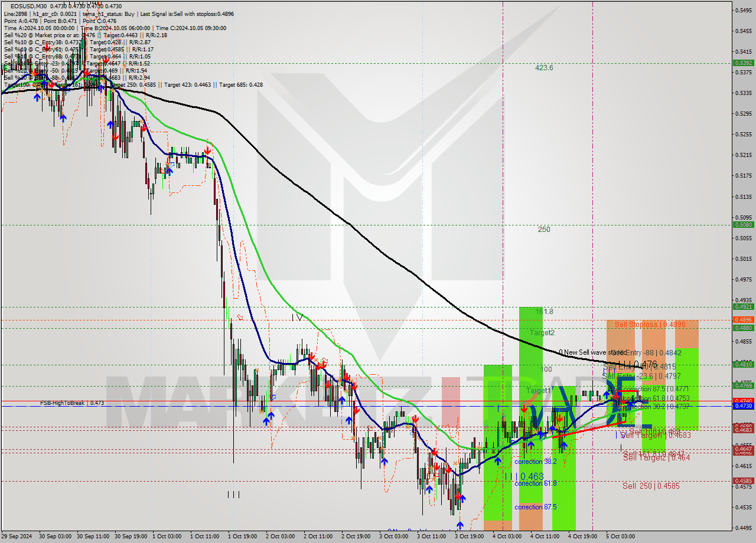This screenshot has height=543, width=756.
Task: Click the 0.5495 price axis value
Action: coord(743,10)
